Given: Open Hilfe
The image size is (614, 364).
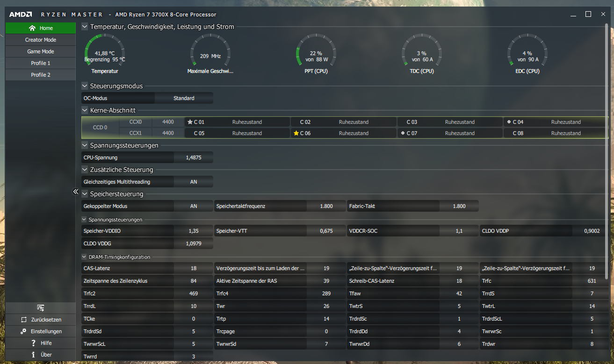Looking at the screenshot, I should 41,343.
